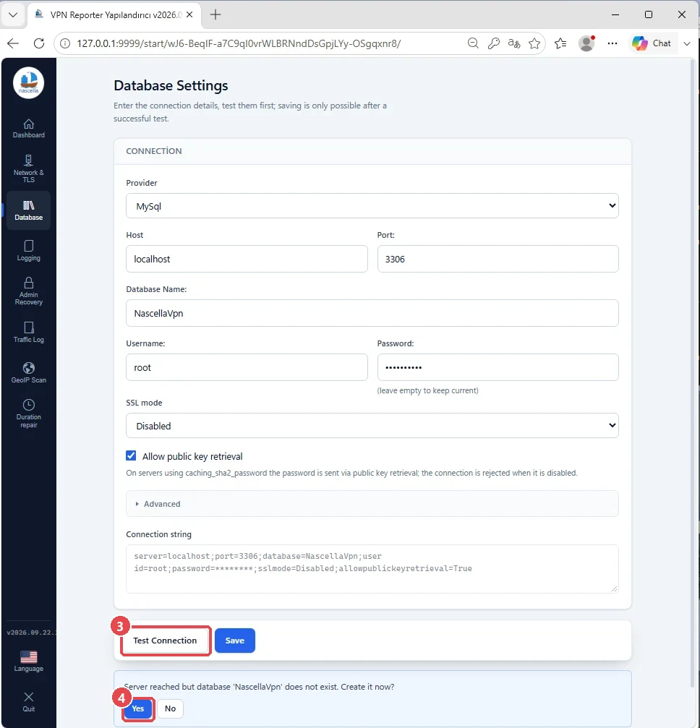
Task: Click the Connection string text area
Action: 372,569
